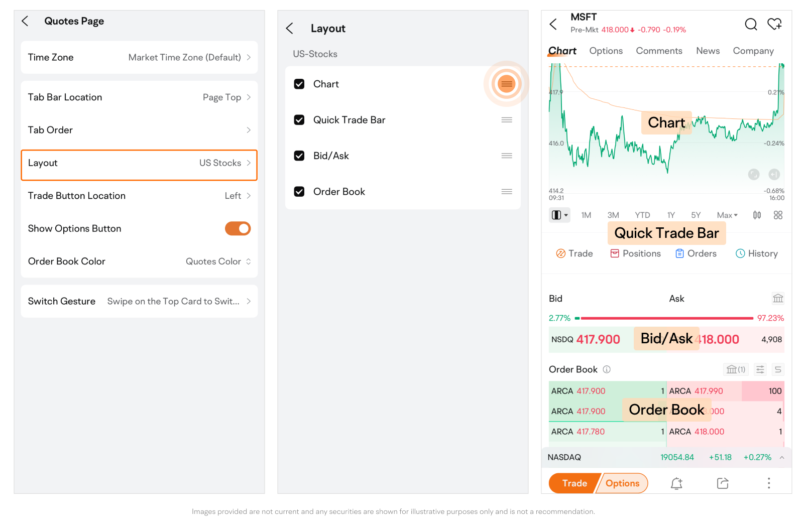Open Positions in the quick trade bar
Image resolution: width=806 pixels, height=532 pixels.
point(635,254)
